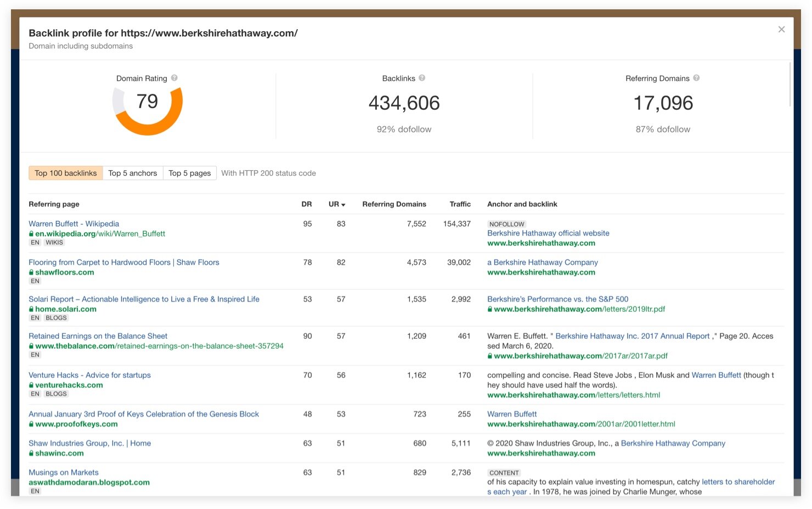The image size is (812, 509).
Task: Click Referring Domains column header
Action: (394, 204)
